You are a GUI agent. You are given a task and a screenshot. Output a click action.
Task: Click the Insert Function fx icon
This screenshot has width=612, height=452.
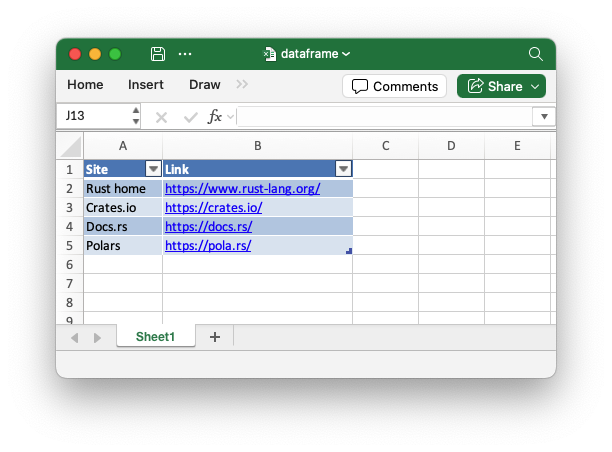pyautogui.click(x=215, y=117)
